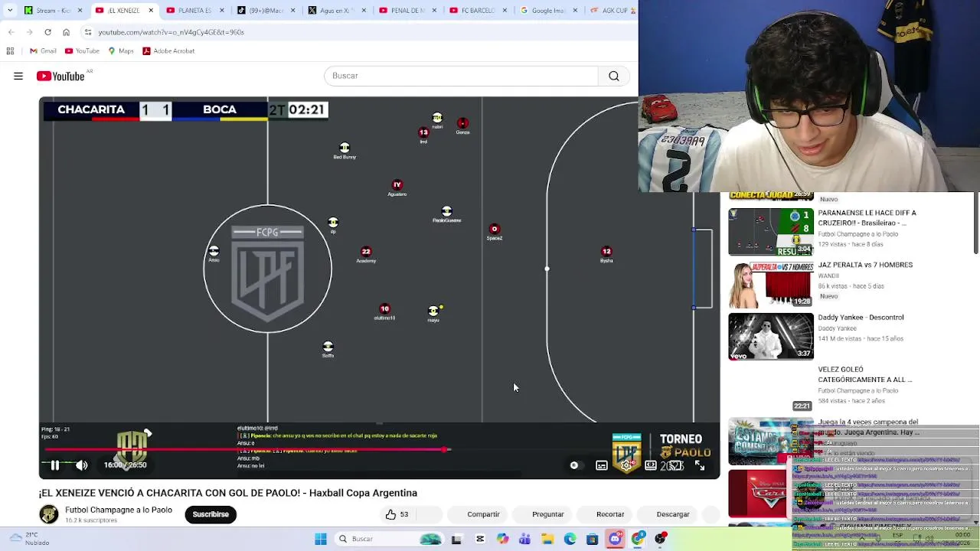980x551 pixels.
Task: Close the EL XENEIZE active tab
Action: tap(151, 10)
